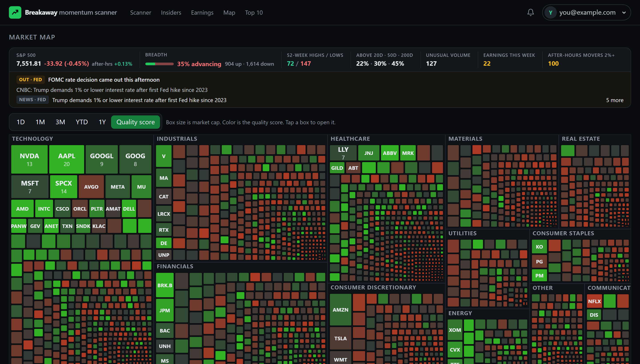Click the Breakaway green arrow logo icon
The image size is (640, 364).
point(15,12)
